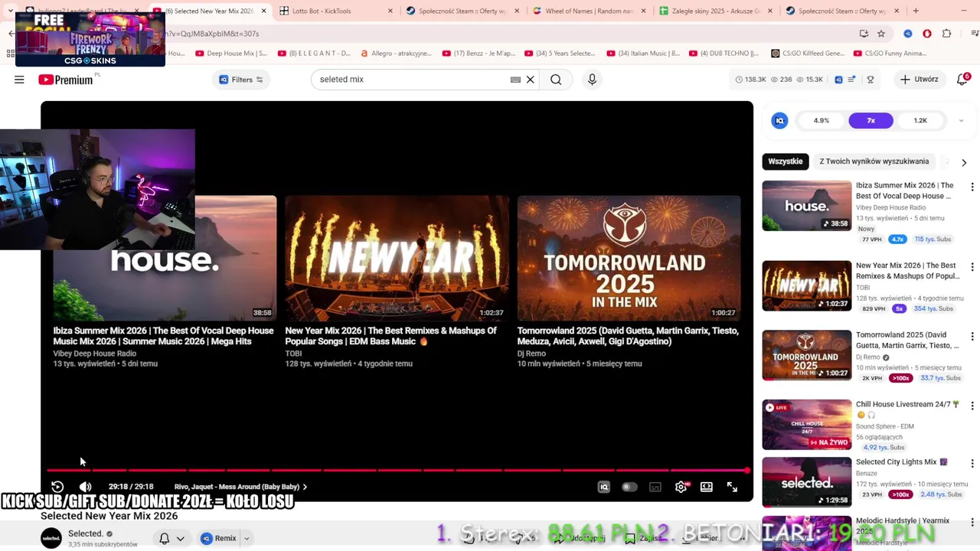Select the Z Twoich wyników wyszukiwania chip
The height and width of the screenshot is (551, 980).
(x=874, y=161)
